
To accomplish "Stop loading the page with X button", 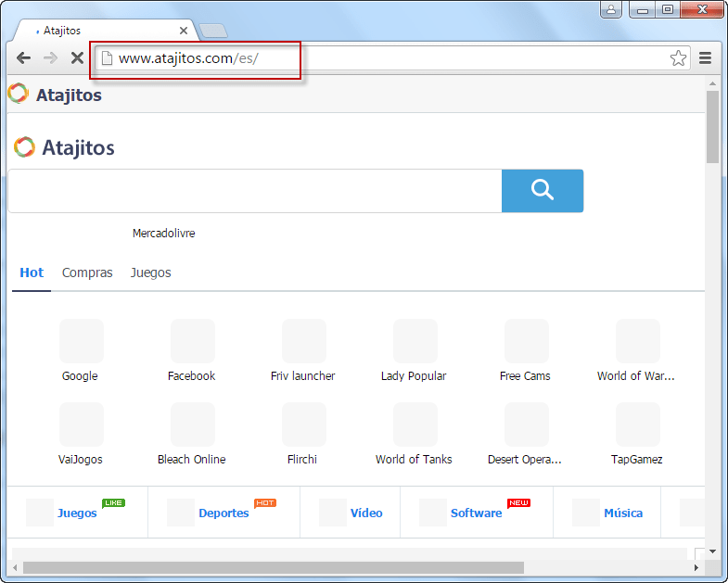I will coord(77,58).
